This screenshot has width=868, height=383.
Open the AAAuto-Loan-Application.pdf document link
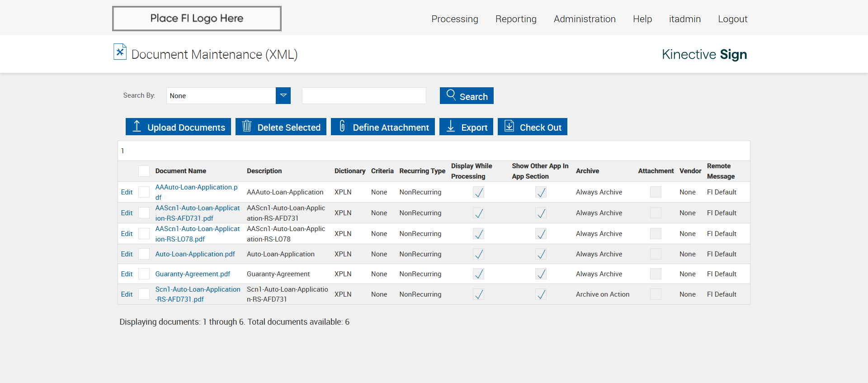(x=196, y=187)
